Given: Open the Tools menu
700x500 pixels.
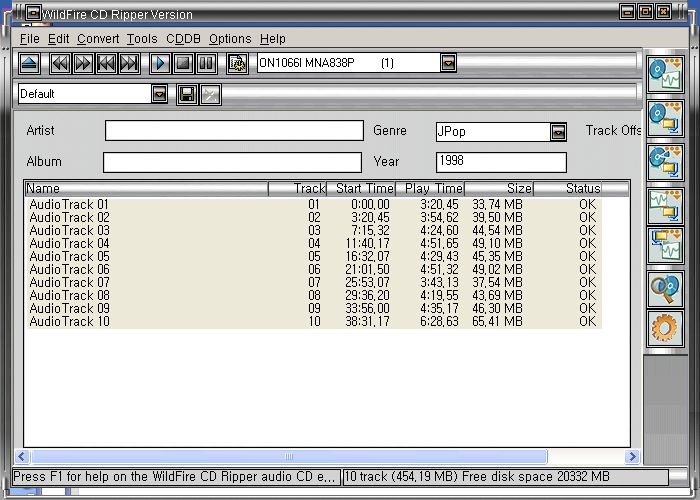Looking at the screenshot, I should (142, 39).
